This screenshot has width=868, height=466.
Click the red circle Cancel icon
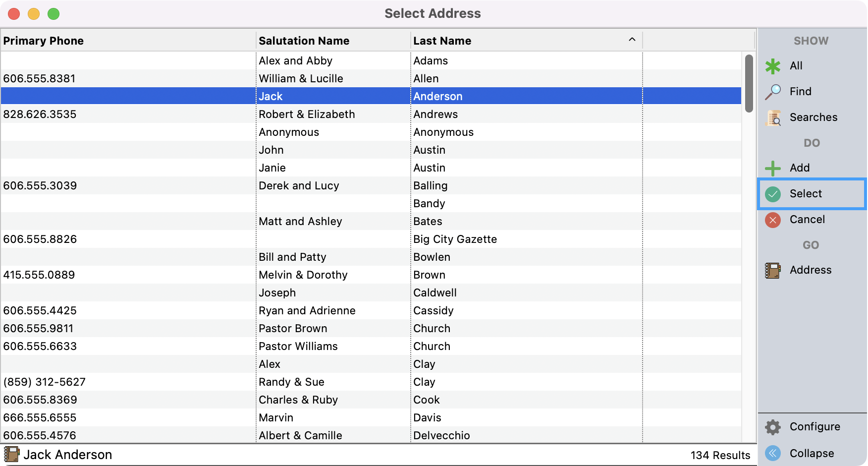[x=773, y=220]
